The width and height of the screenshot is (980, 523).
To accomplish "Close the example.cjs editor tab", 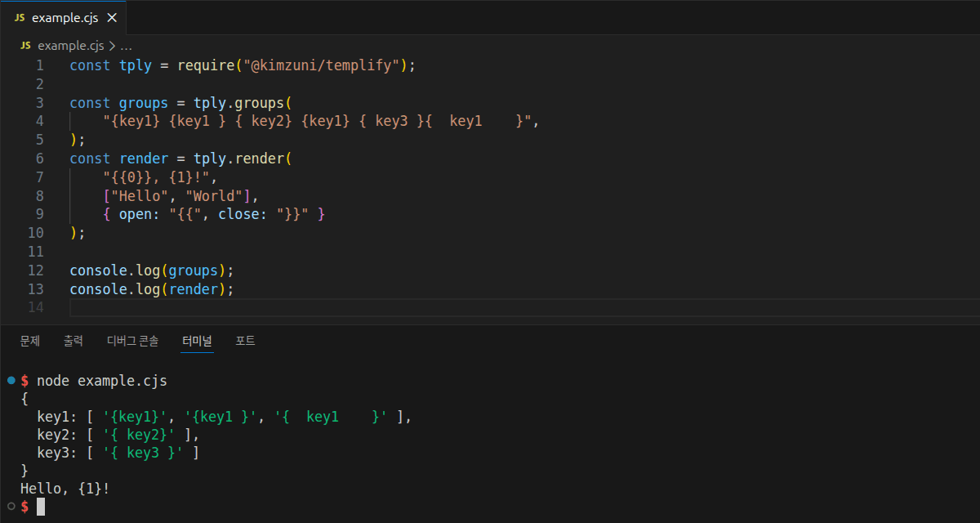I will coord(112,17).
